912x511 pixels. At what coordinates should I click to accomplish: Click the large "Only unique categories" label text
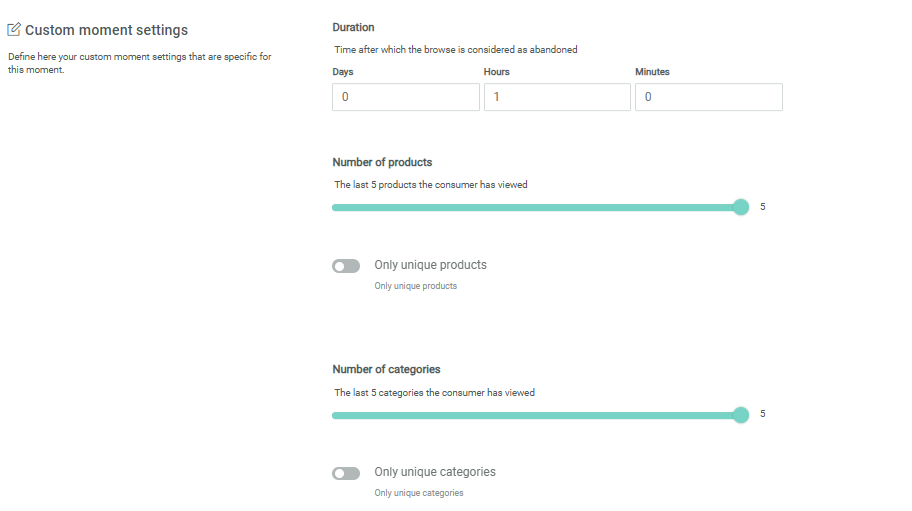(x=434, y=472)
